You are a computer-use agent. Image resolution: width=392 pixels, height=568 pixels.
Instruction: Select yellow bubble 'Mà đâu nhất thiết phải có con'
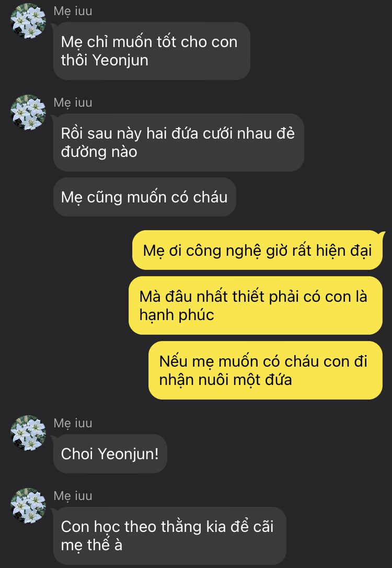tap(256, 305)
